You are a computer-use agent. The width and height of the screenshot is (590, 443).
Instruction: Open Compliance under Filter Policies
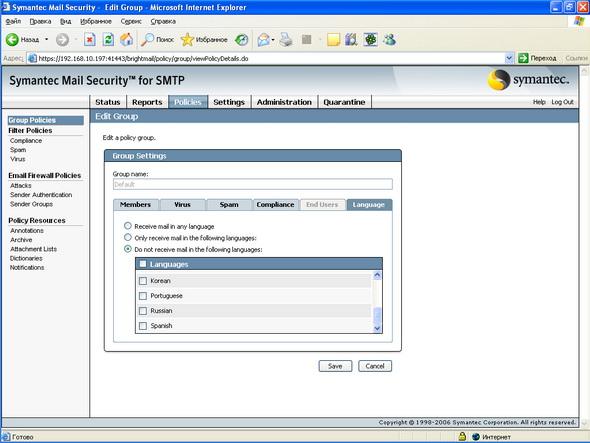coord(26,140)
